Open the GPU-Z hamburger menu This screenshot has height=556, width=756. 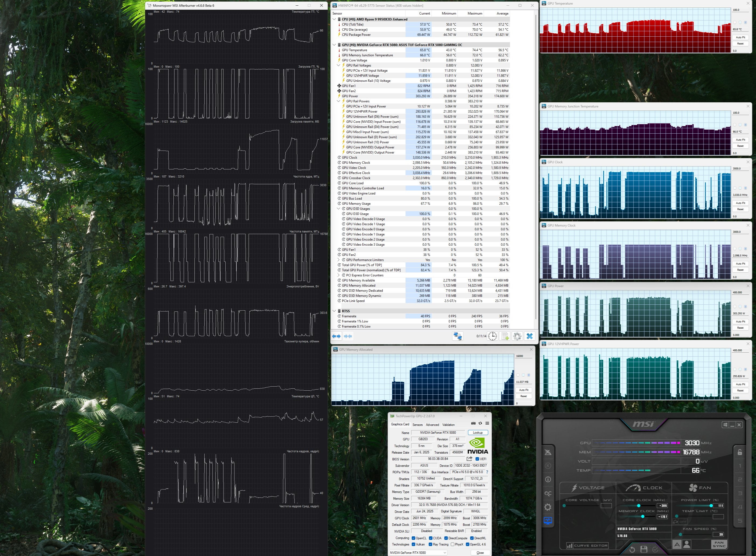487,423
